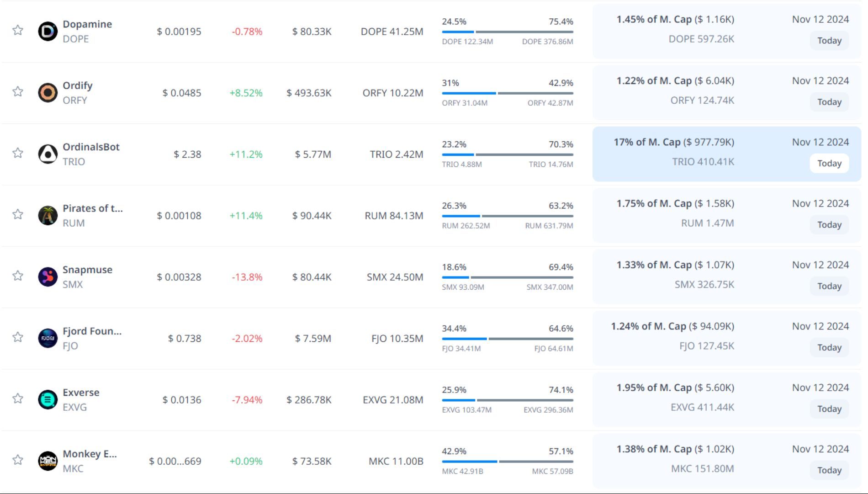Viewport: 868px width, 494px height.
Task: Click the OrdinalsBot TRIO token logo
Action: 48,154
